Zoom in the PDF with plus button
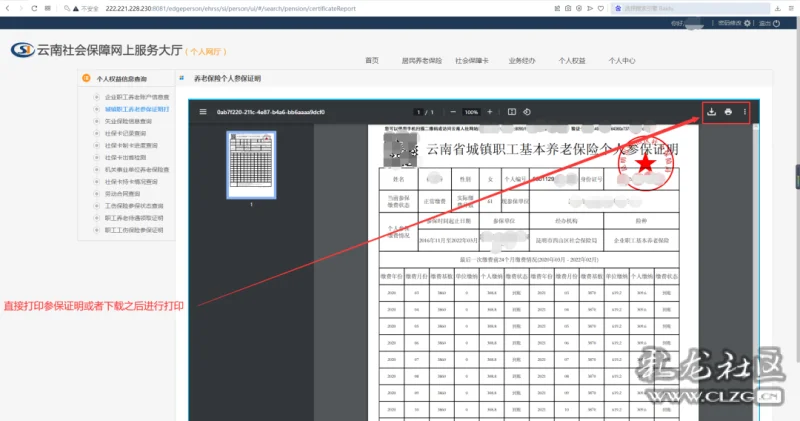This screenshot has width=800, height=421. (490, 112)
